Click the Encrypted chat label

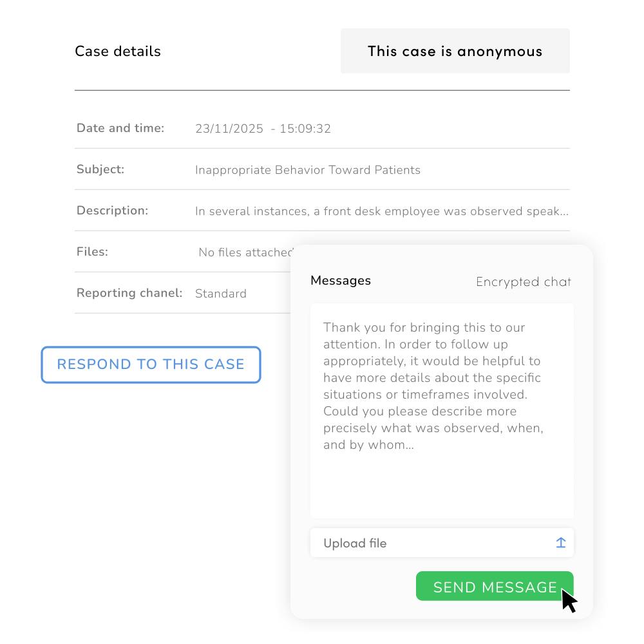click(x=523, y=282)
